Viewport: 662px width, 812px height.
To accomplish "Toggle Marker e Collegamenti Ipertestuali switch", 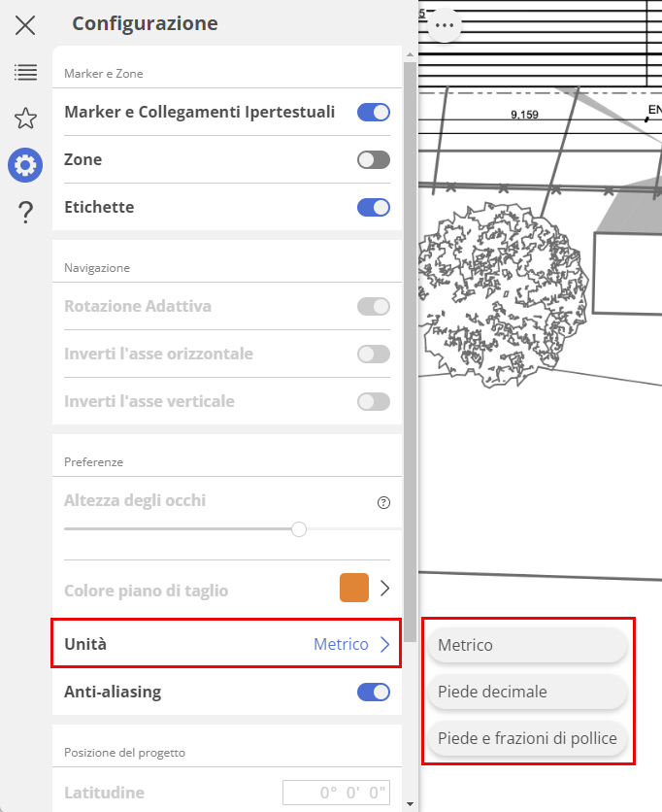I will [x=374, y=112].
